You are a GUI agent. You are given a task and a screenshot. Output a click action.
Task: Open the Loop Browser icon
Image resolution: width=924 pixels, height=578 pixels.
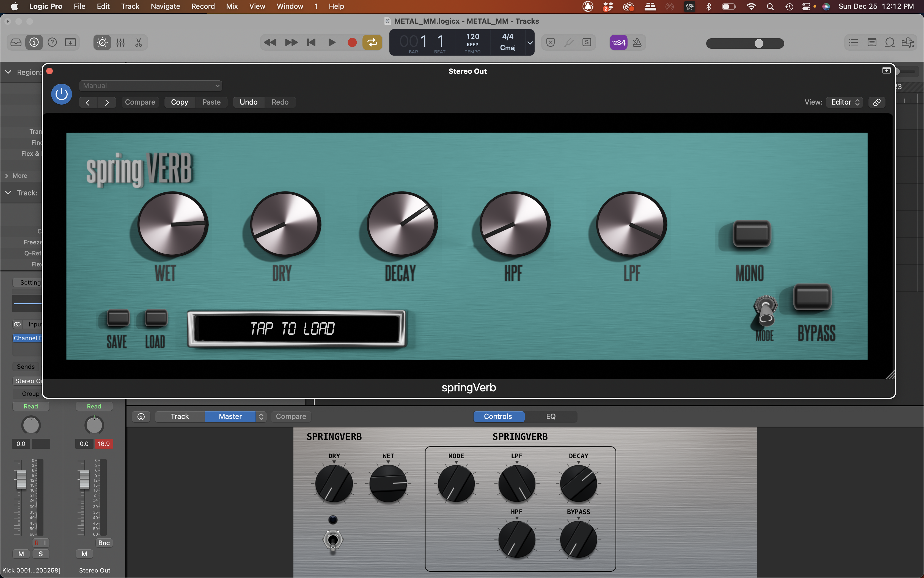click(890, 42)
